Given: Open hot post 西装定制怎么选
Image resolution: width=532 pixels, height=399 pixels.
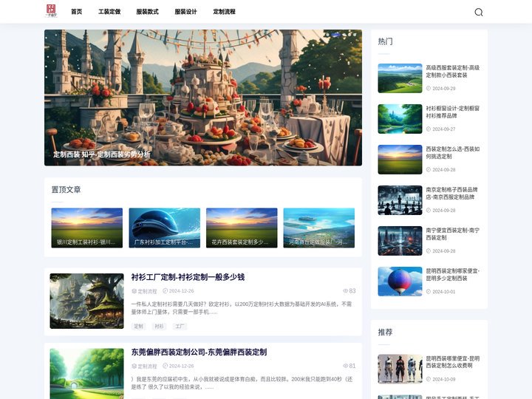Looking at the screenshot, I should pos(453,153).
